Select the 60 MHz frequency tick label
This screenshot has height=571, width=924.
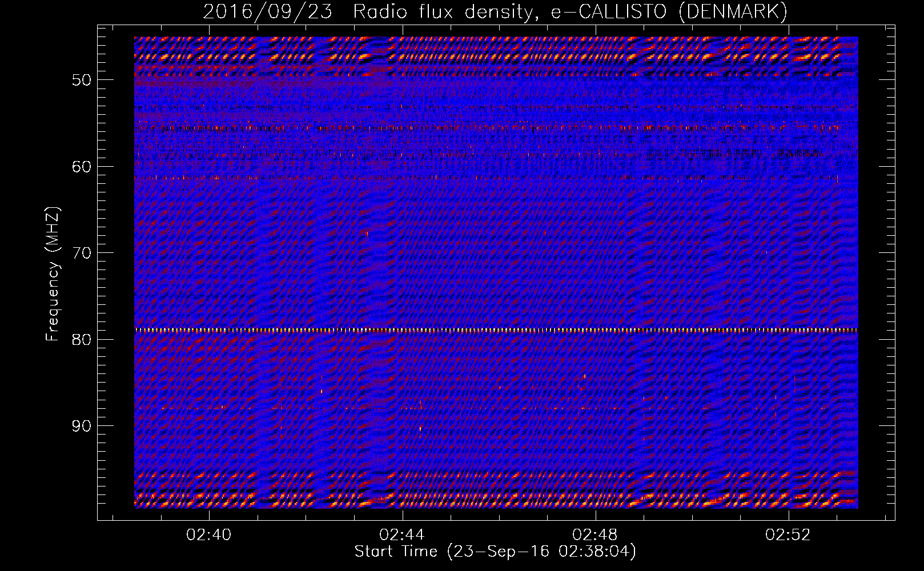coord(82,167)
